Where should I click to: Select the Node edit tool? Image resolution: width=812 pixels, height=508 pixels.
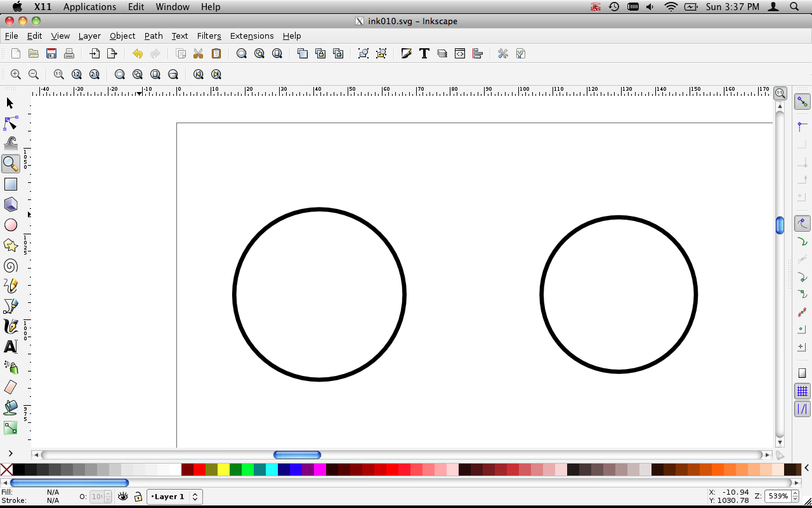point(10,123)
